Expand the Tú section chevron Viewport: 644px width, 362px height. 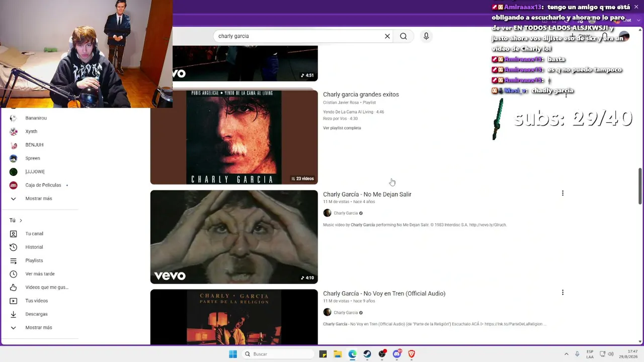point(21,220)
